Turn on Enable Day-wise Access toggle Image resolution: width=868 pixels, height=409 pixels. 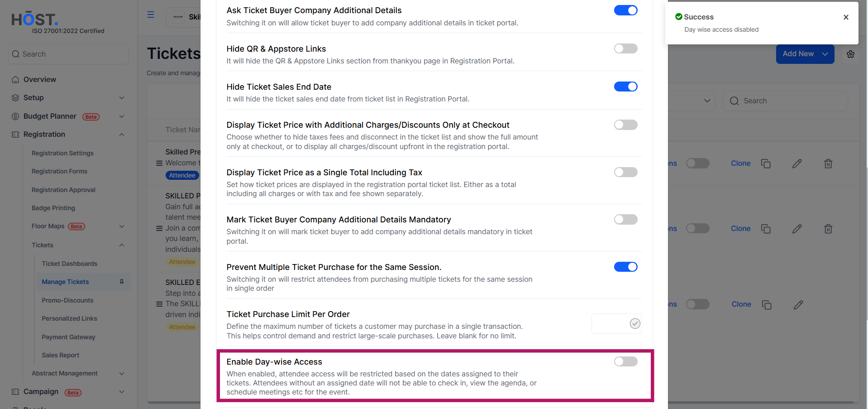625,361
